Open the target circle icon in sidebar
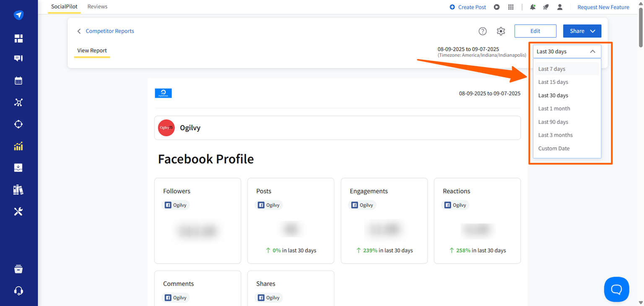Viewport: 644px width, 306px height. click(x=18, y=124)
